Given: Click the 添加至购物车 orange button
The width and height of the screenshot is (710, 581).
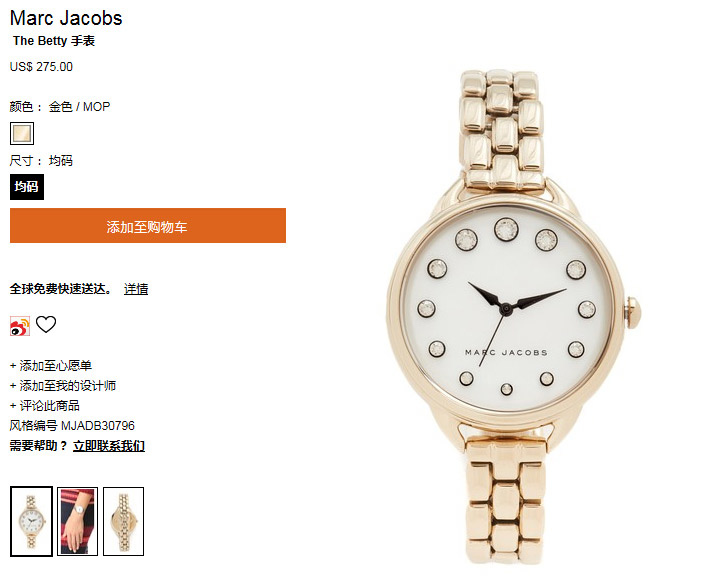Looking at the screenshot, I should point(148,226).
